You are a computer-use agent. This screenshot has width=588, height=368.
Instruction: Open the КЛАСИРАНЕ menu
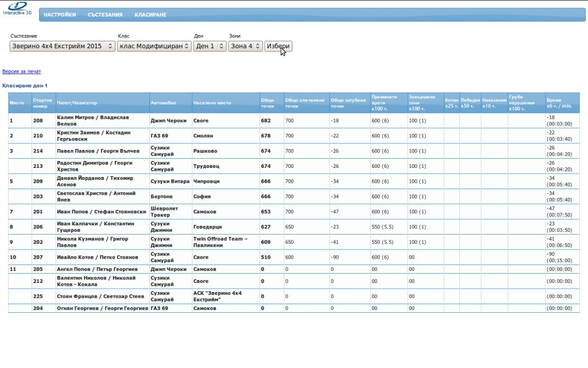pos(150,15)
